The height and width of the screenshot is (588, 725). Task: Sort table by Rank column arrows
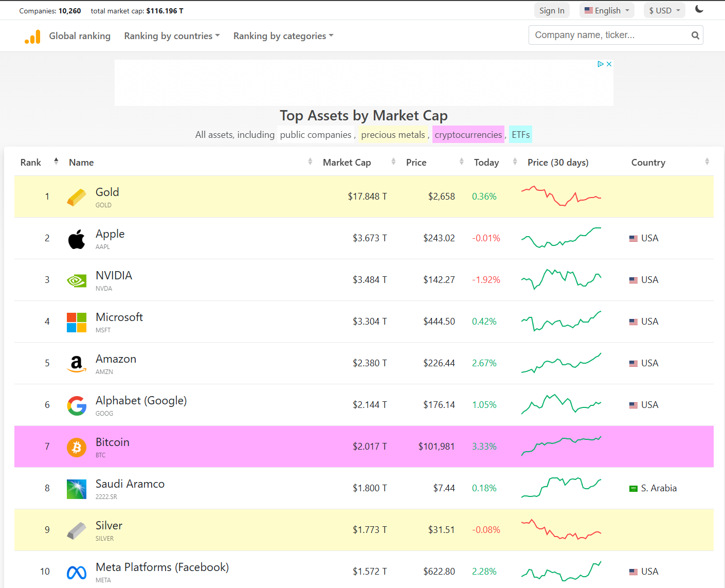pos(56,162)
